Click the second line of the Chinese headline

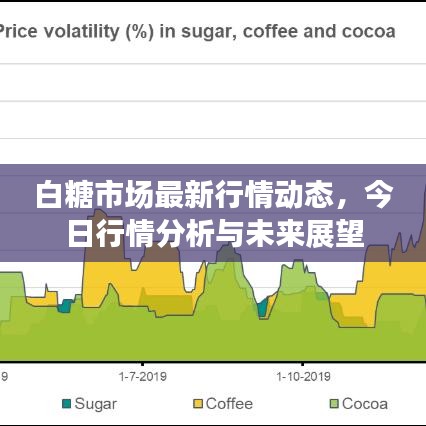pyautogui.click(x=216, y=235)
